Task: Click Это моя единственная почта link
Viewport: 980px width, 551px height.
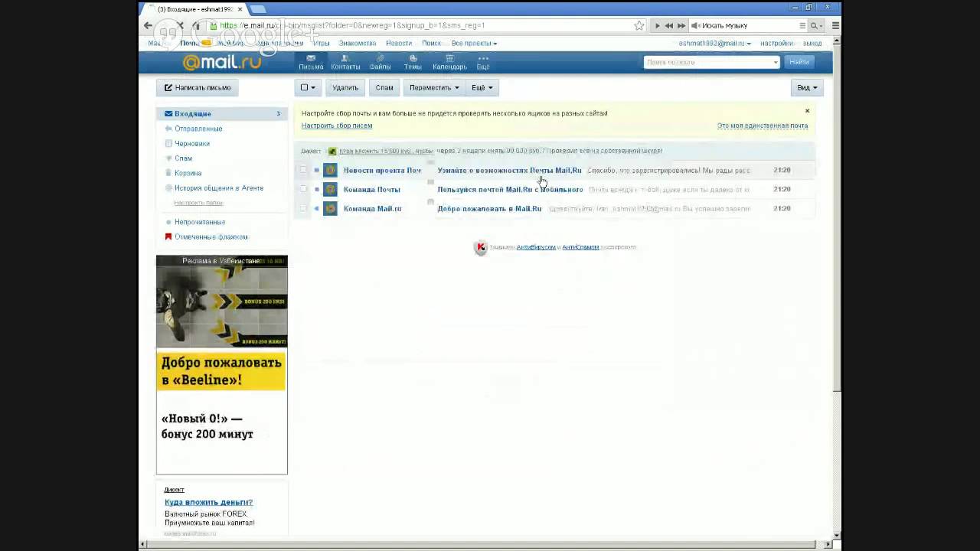Action: tap(763, 126)
